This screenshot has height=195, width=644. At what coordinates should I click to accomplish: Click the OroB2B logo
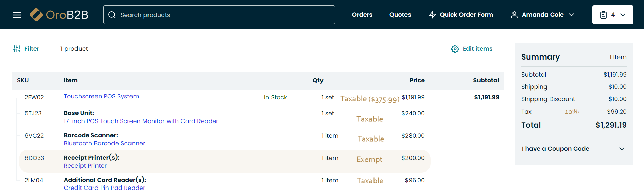pyautogui.click(x=59, y=15)
